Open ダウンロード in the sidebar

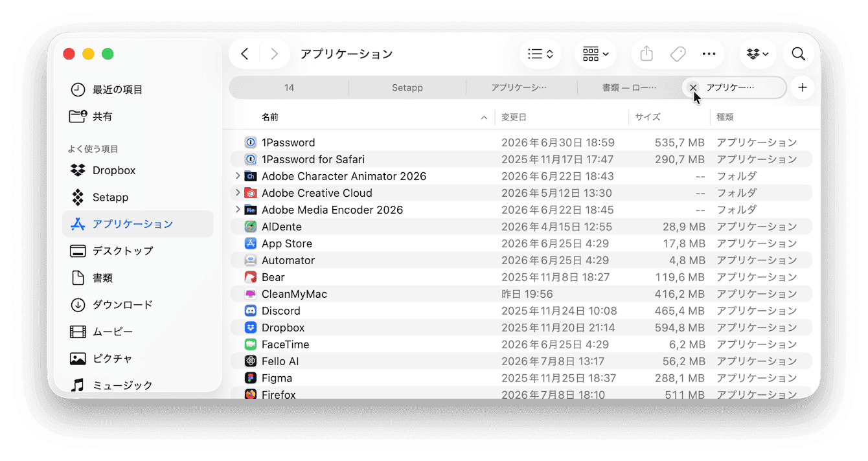point(138,304)
